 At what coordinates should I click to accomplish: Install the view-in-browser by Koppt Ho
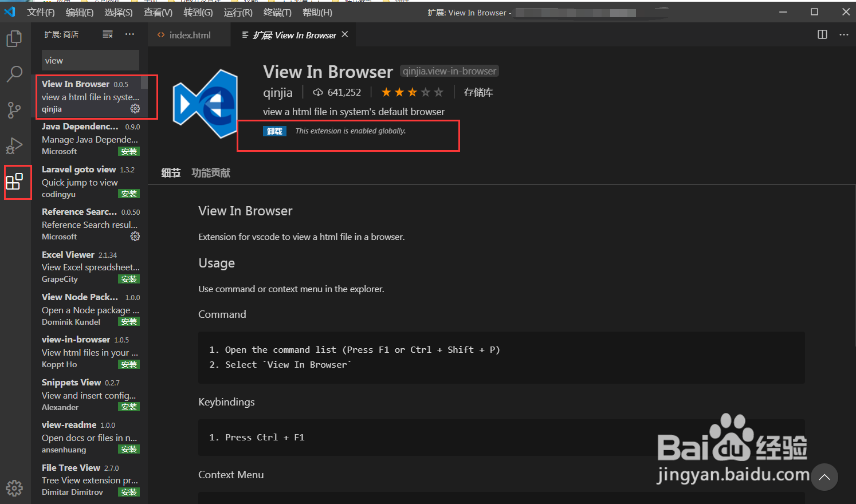coord(129,364)
